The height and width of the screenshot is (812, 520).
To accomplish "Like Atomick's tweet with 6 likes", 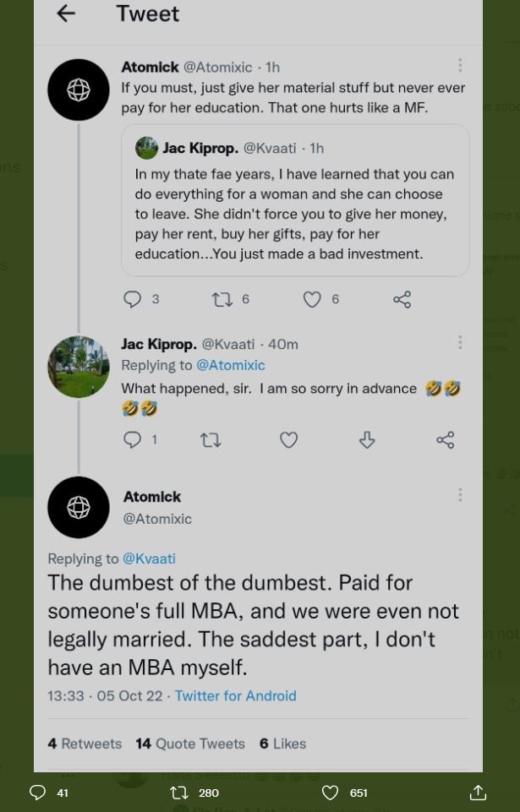I will (x=312, y=299).
